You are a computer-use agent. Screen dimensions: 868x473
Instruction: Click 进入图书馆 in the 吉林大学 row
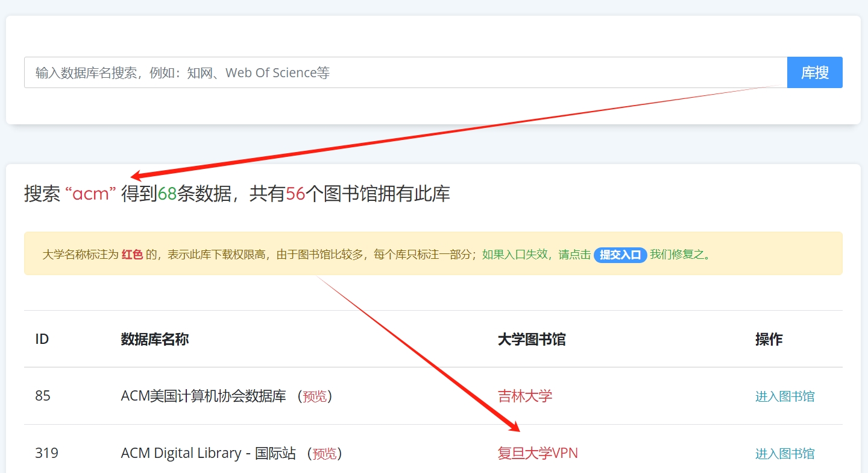pos(784,396)
